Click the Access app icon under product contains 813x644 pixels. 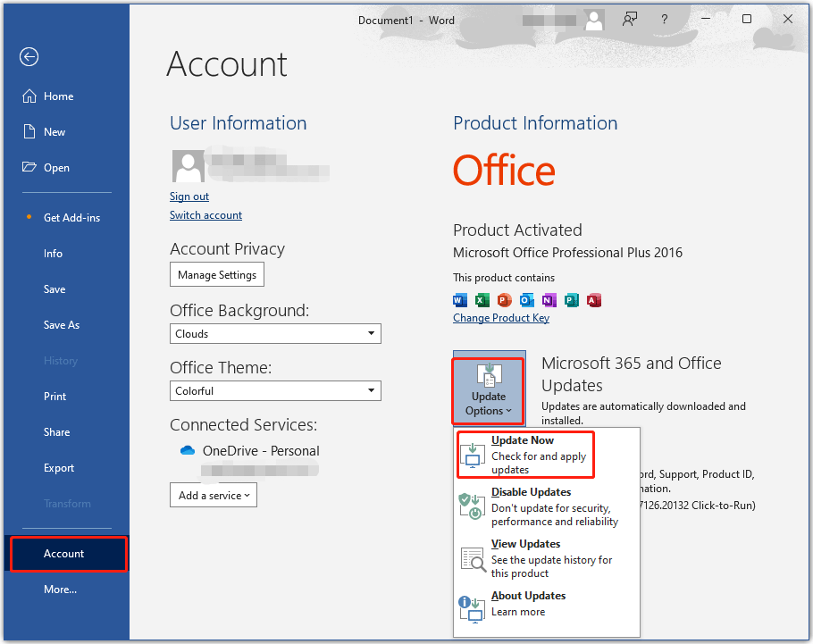click(594, 299)
